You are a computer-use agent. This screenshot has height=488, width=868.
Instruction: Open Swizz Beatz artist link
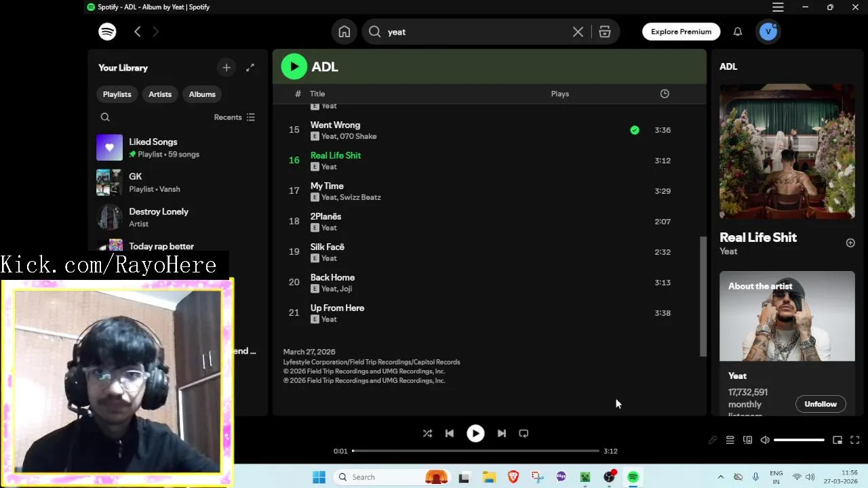click(x=360, y=197)
